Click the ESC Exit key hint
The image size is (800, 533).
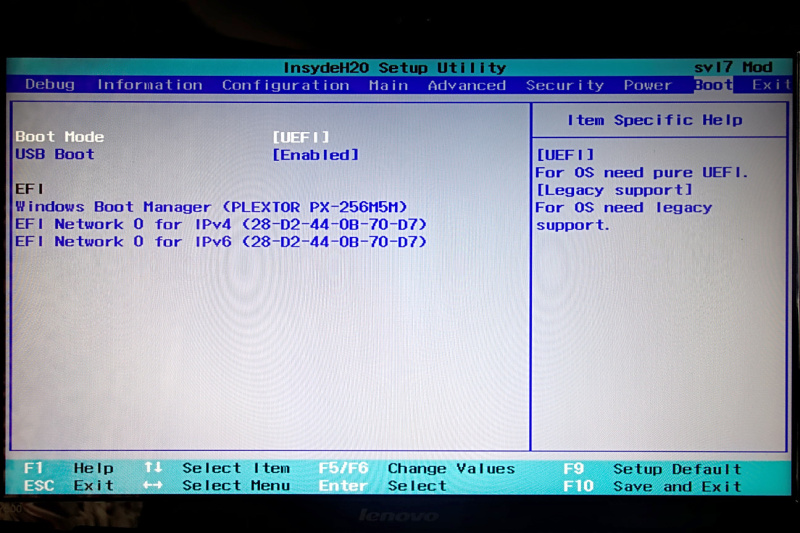[x=68, y=485]
